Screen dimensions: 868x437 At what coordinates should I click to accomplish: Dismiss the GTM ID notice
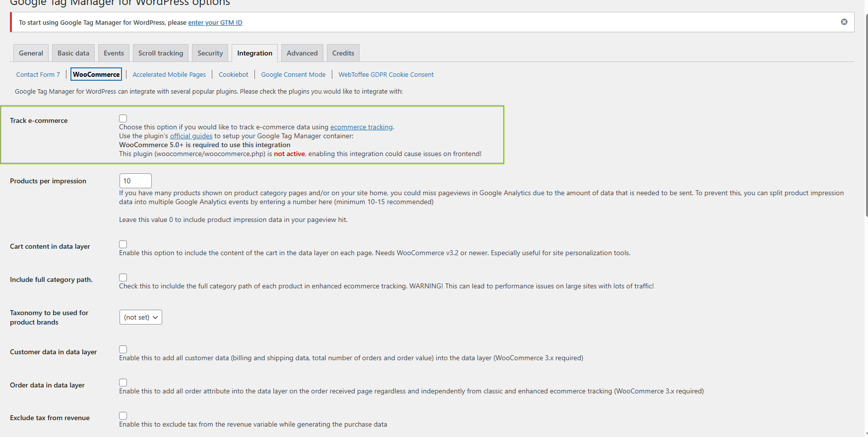point(844,22)
